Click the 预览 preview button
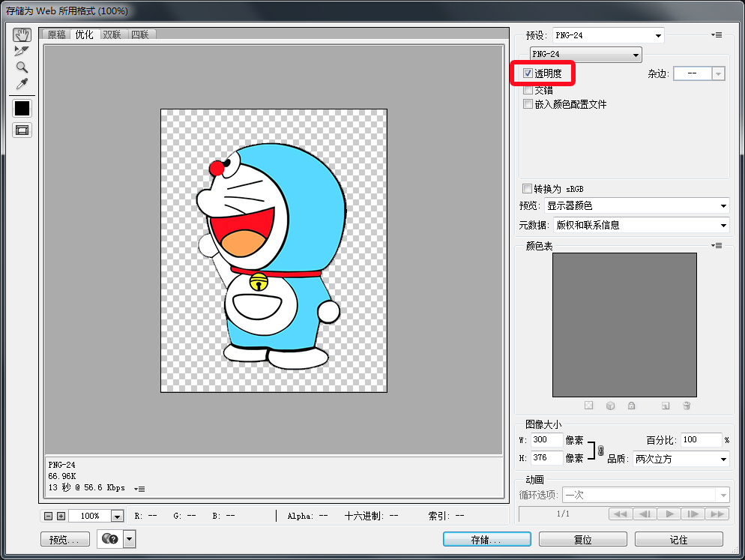The height and width of the screenshot is (560, 745). [65, 539]
